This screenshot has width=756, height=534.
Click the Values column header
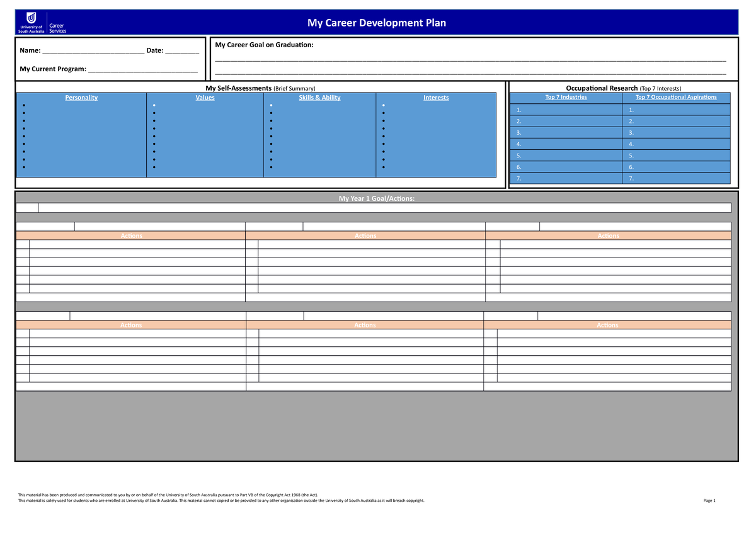(205, 97)
